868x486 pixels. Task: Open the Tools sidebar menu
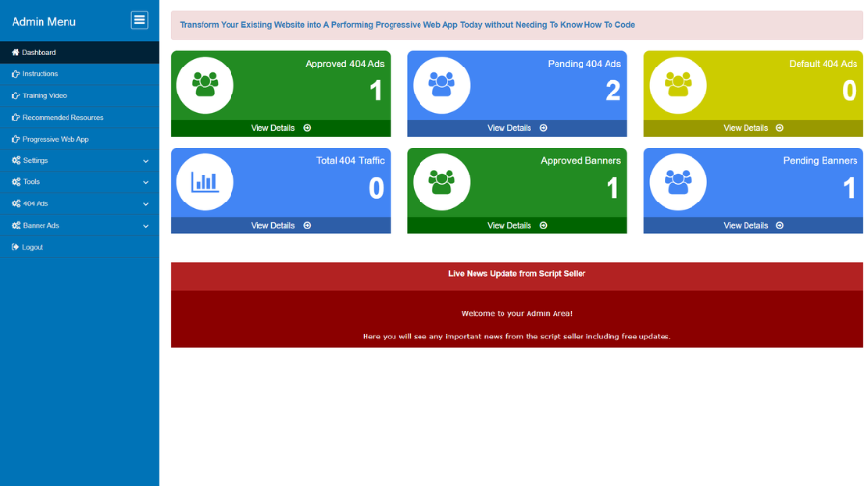80,182
